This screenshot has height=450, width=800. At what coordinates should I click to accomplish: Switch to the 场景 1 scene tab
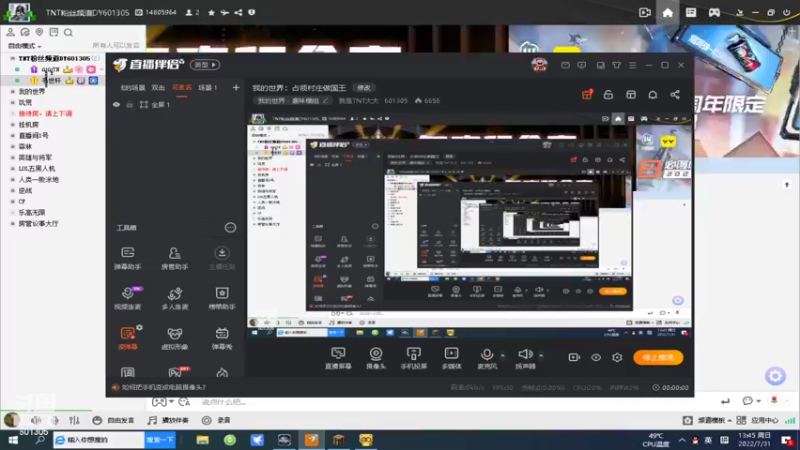point(208,88)
